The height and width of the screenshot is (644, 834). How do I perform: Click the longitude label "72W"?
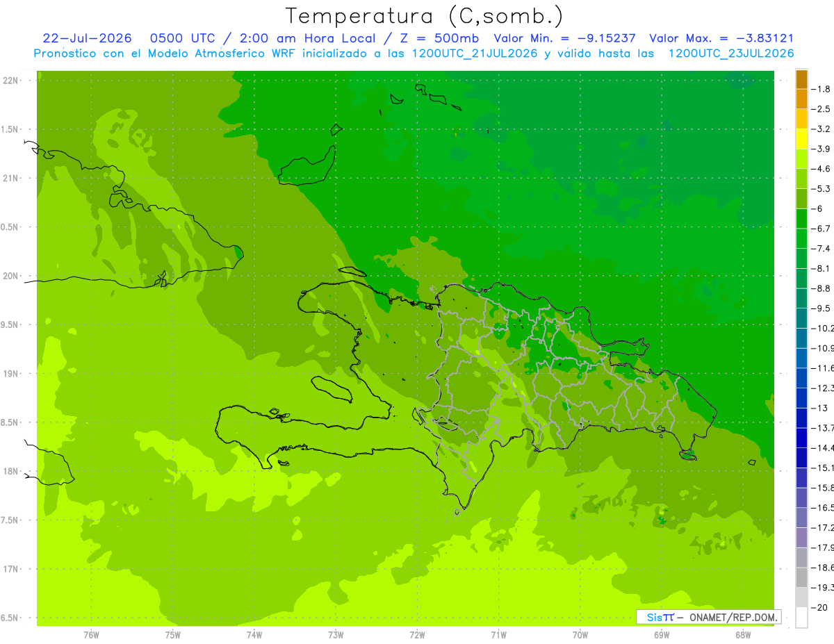(x=418, y=634)
